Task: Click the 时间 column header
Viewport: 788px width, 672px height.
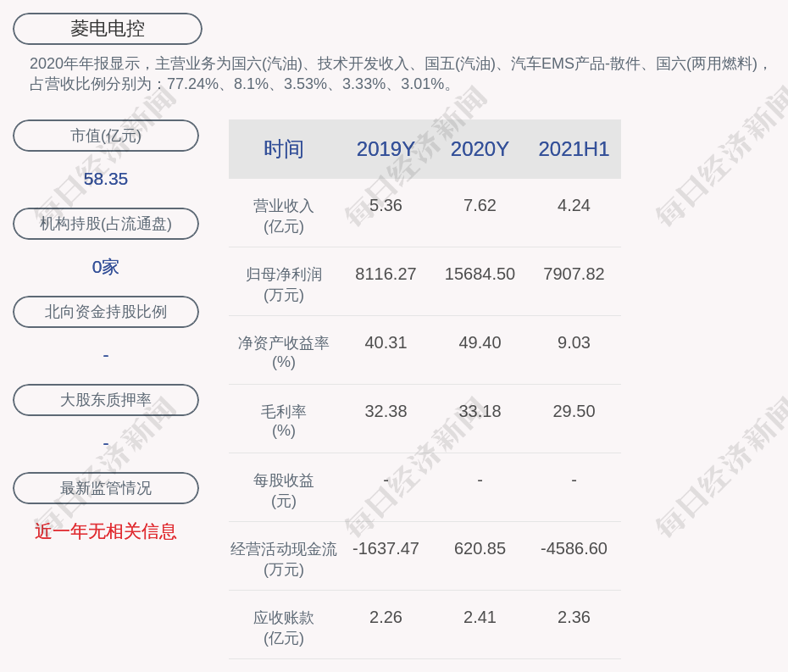Action: (x=283, y=149)
